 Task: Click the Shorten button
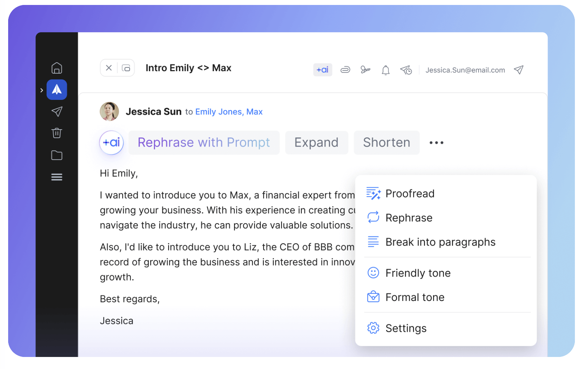tap(386, 142)
